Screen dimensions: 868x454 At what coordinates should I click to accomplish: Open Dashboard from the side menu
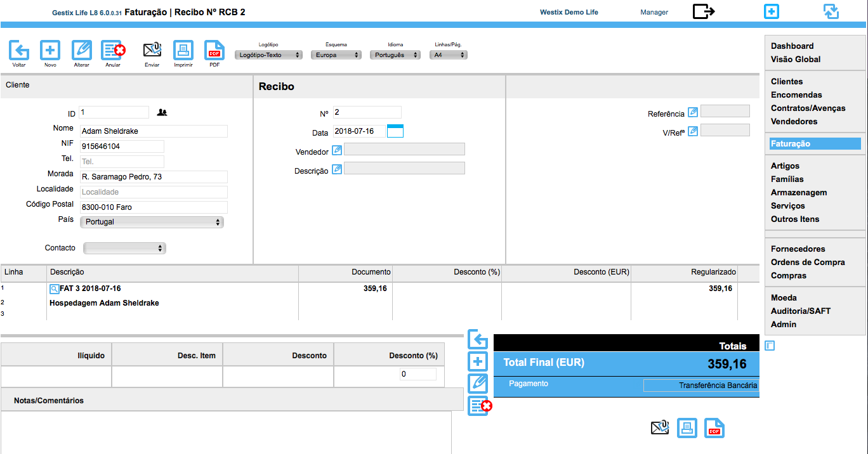792,46
